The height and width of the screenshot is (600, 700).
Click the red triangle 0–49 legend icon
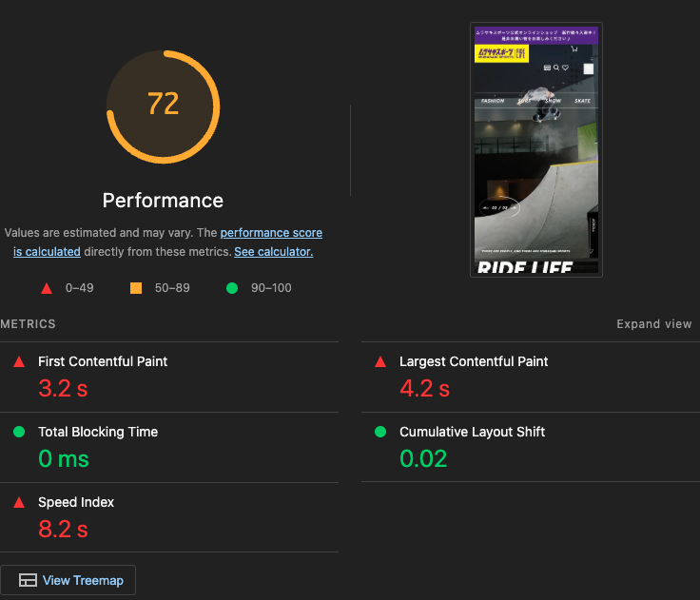click(47, 288)
